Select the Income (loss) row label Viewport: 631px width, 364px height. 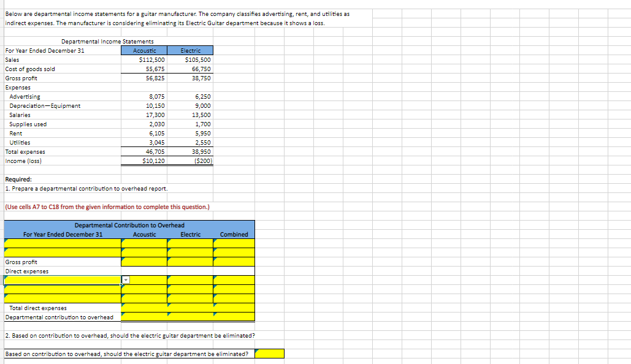coord(23,161)
